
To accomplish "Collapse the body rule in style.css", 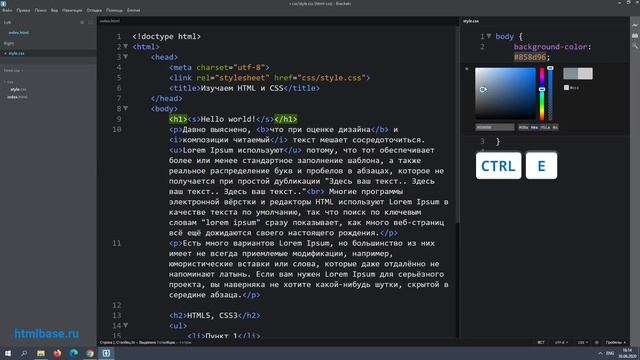I will (489, 36).
